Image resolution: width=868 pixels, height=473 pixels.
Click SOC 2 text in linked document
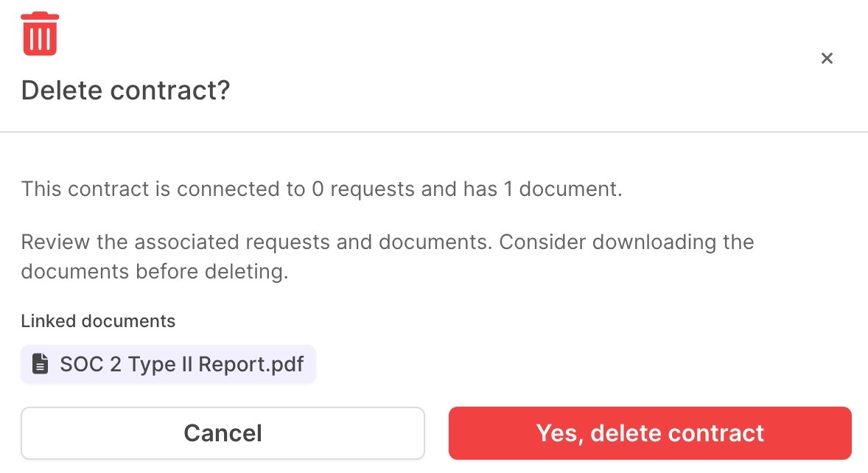pyautogui.click(x=90, y=364)
